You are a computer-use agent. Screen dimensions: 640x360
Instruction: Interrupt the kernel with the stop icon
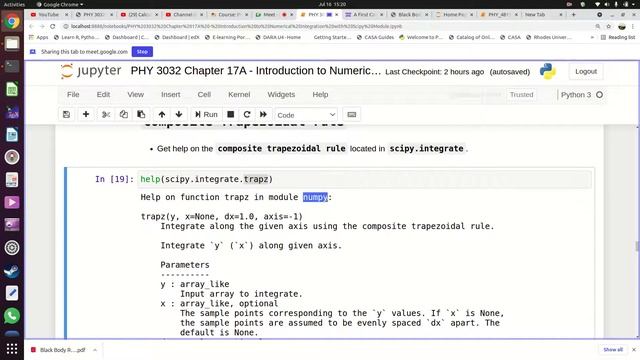(231, 115)
